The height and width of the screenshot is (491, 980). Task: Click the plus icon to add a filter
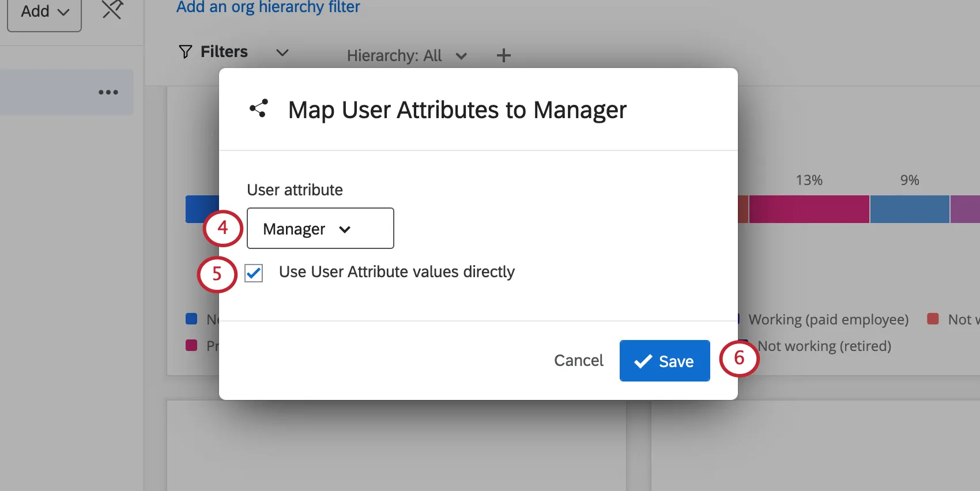(503, 55)
